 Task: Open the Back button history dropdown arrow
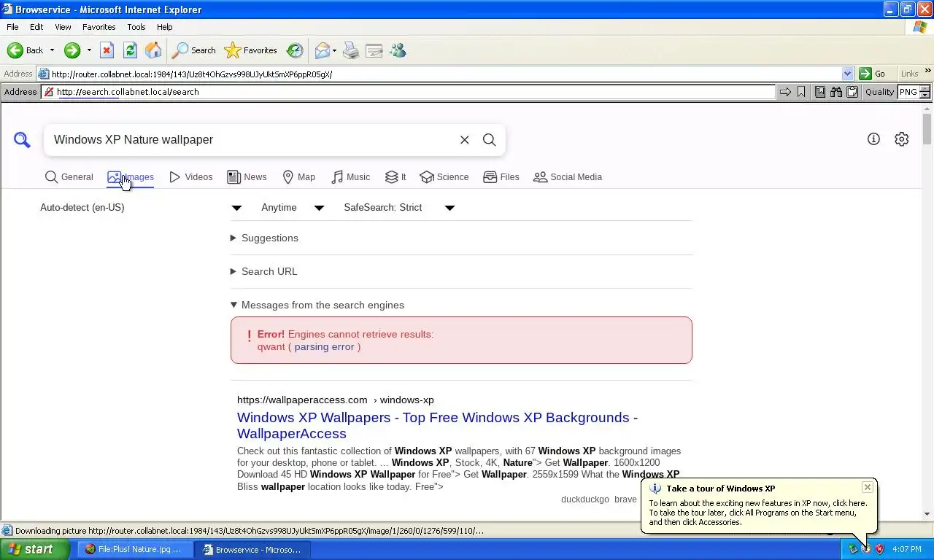[x=52, y=50]
